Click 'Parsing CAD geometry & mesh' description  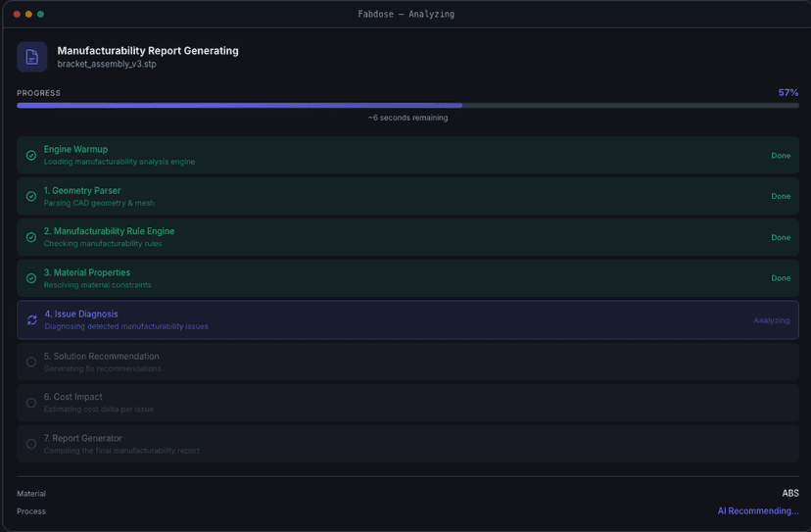99,204
